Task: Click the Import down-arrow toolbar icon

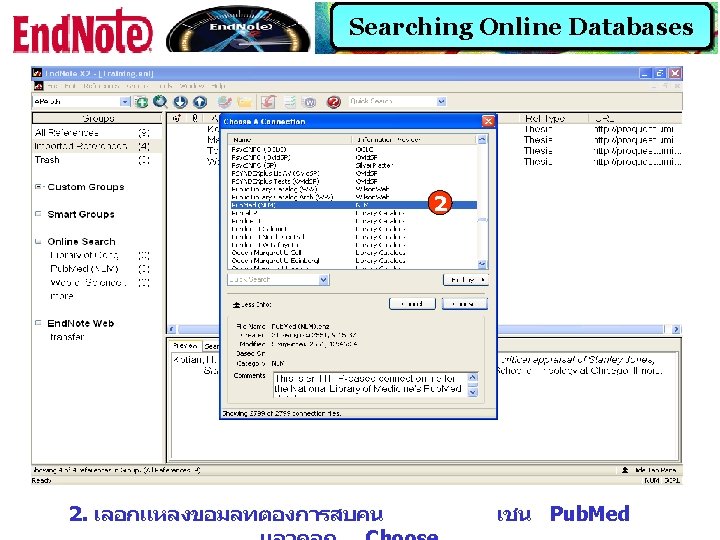Action: 180,102
